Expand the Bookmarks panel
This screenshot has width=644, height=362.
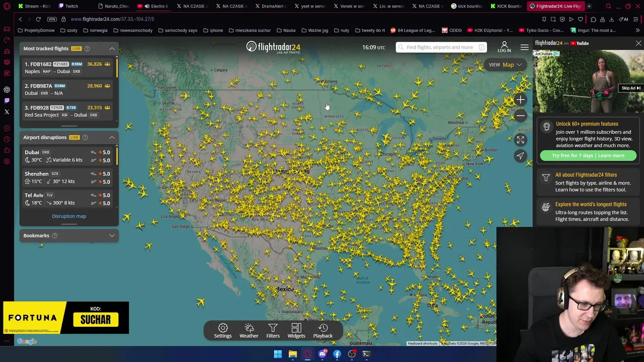(x=112, y=235)
